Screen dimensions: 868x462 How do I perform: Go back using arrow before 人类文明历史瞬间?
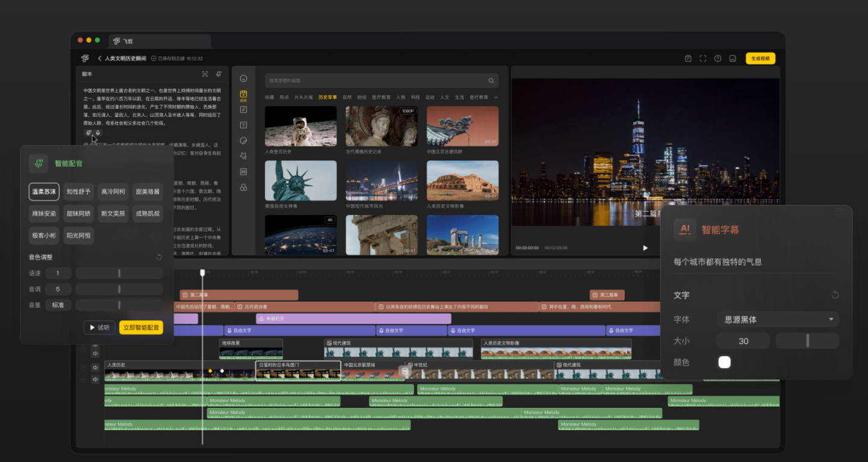pos(99,58)
